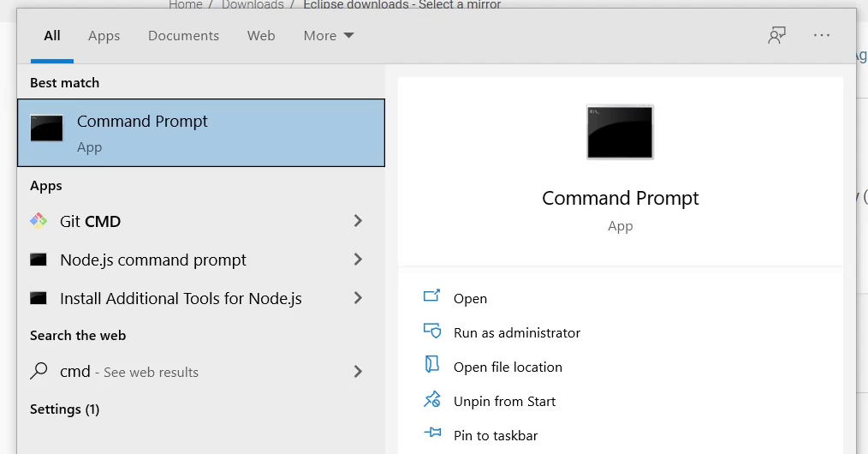The width and height of the screenshot is (868, 454).
Task: Click the Node.js command prompt icon
Action: coord(39,259)
